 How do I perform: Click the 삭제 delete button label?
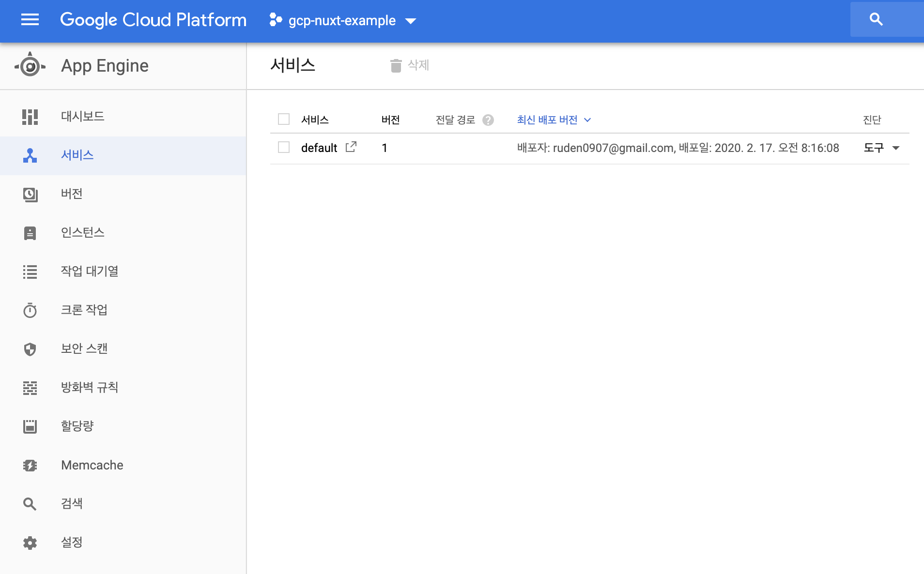click(x=418, y=65)
